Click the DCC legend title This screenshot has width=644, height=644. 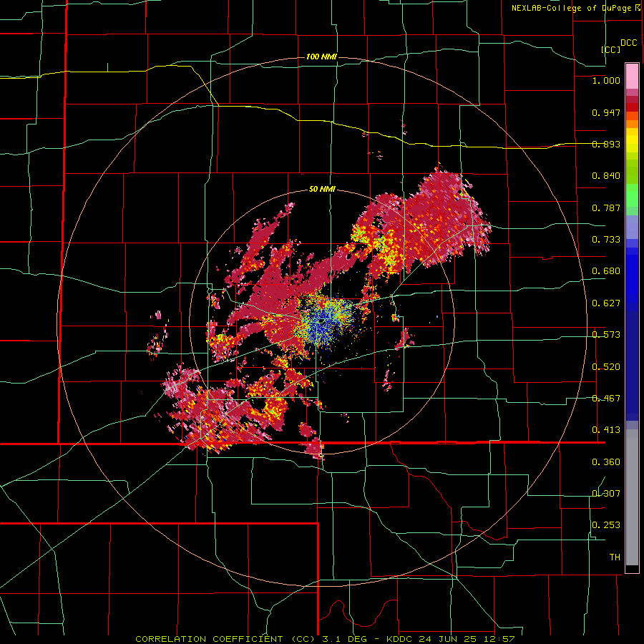[628, 43]
